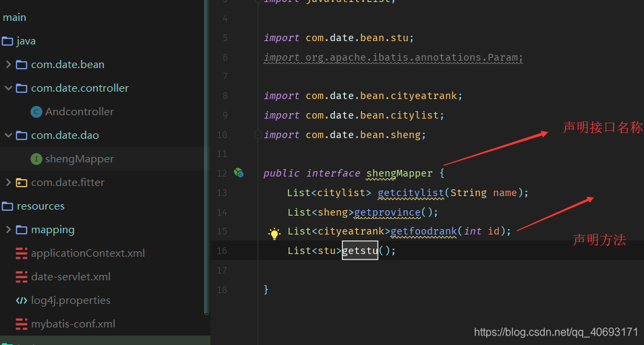Click the log4j.properties file icon

tap(22, 301)
